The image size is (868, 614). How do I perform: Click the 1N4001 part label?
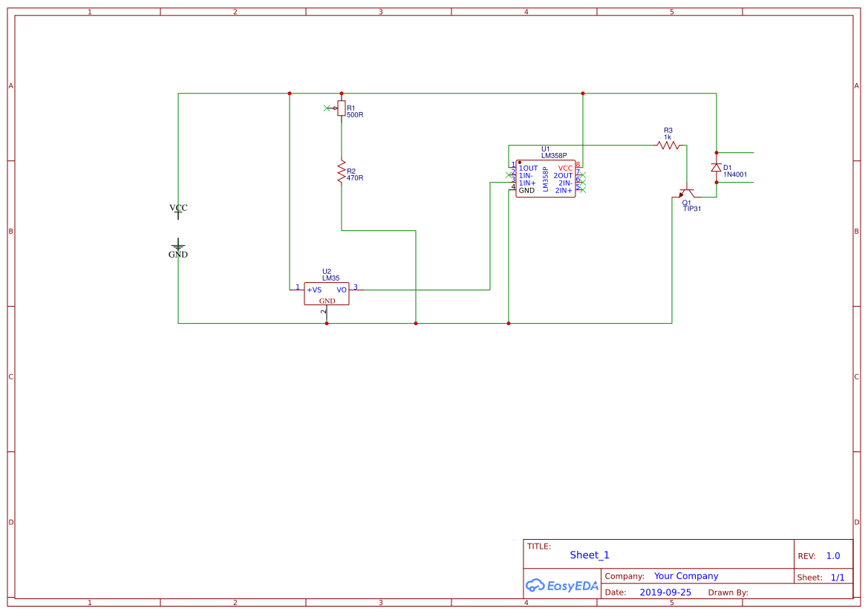point(735,174)
